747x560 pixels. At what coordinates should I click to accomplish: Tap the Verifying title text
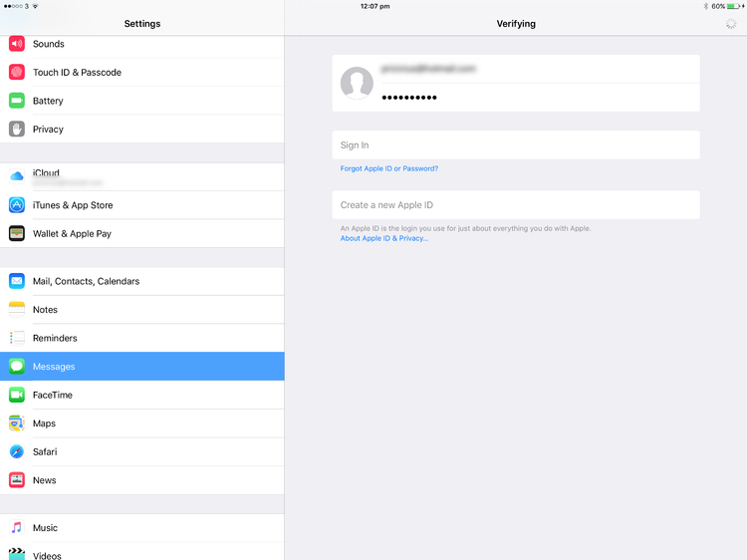(516, 24)
